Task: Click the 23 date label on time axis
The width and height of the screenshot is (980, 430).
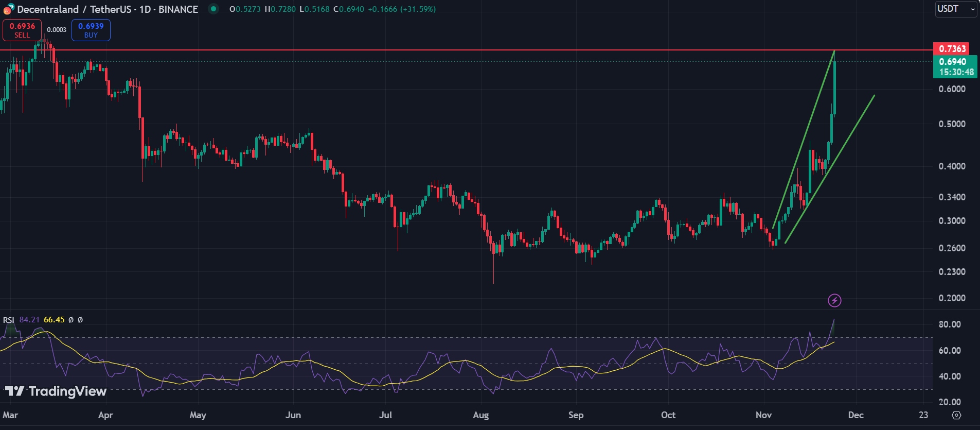Action: coord(924,415)
